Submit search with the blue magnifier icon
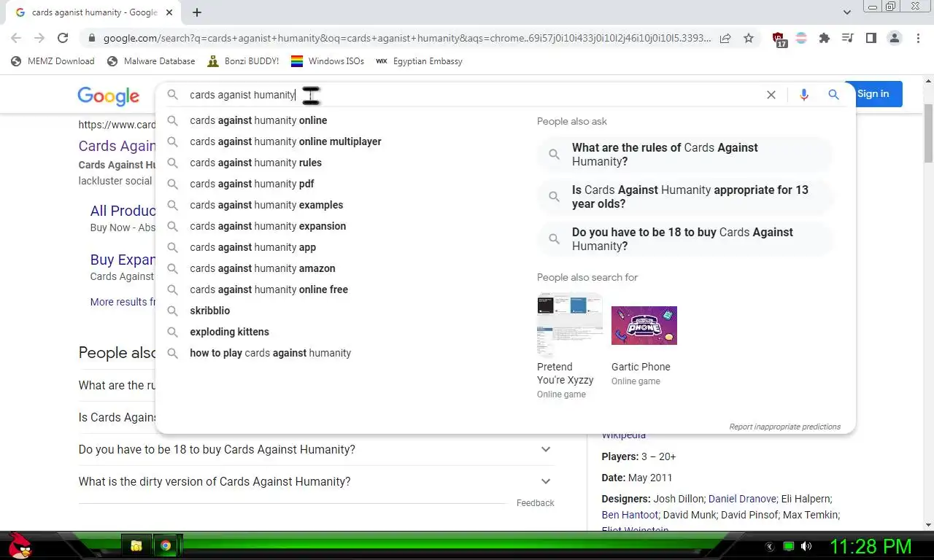934x560 pixels. [x=833, y=95]
